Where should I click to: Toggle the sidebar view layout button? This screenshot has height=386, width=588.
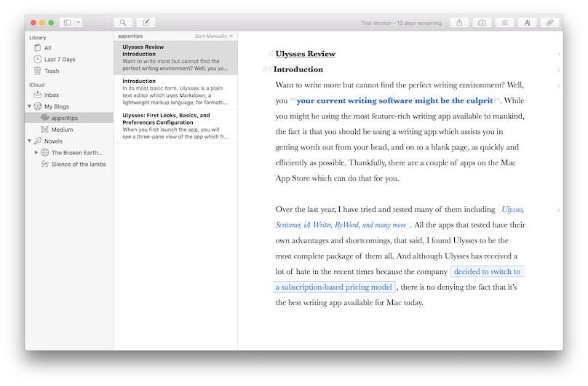(x=67, y=23)
